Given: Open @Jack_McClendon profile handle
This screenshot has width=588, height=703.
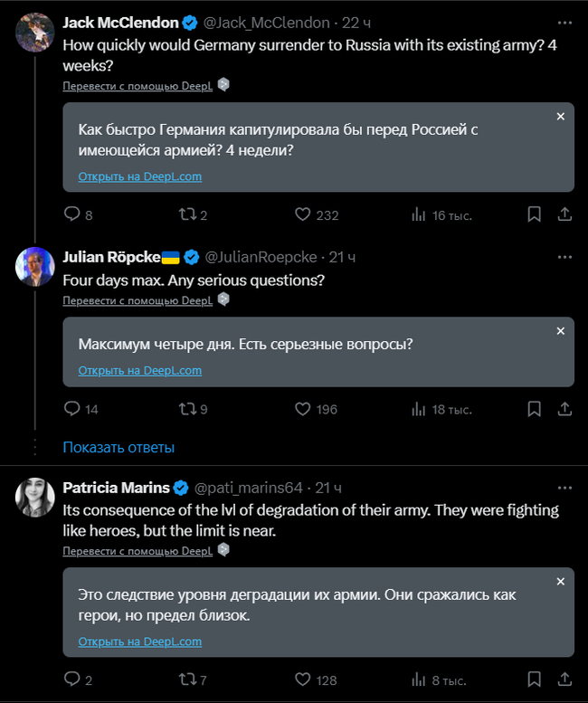Looking at the screenshot, I should [270, 22].
